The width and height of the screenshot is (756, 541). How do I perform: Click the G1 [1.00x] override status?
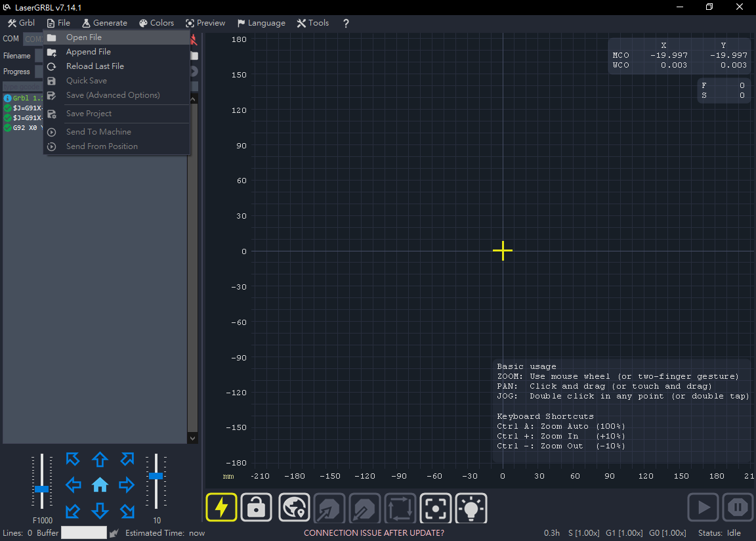[x=624, y=533]
